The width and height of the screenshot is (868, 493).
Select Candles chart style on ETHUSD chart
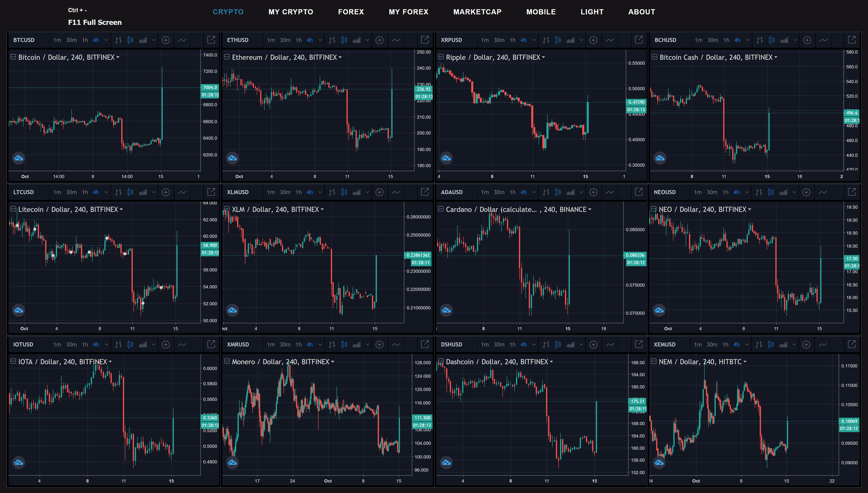tap(344, 40)
